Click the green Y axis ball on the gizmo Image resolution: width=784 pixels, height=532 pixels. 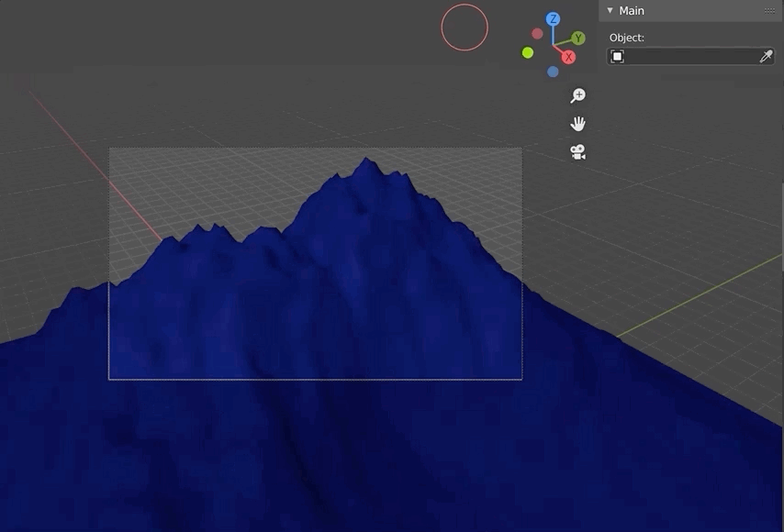(578, 39)
